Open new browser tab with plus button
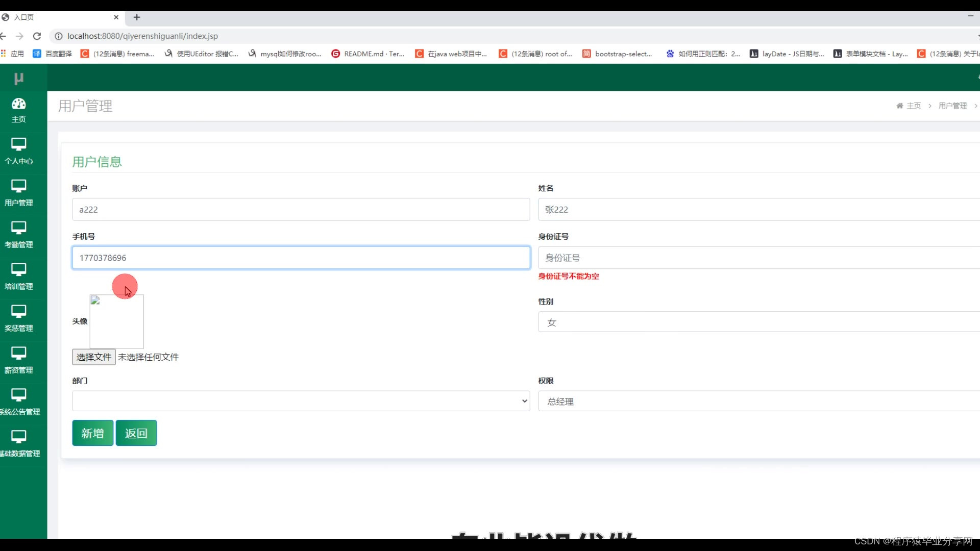 (x=137, y=17)
